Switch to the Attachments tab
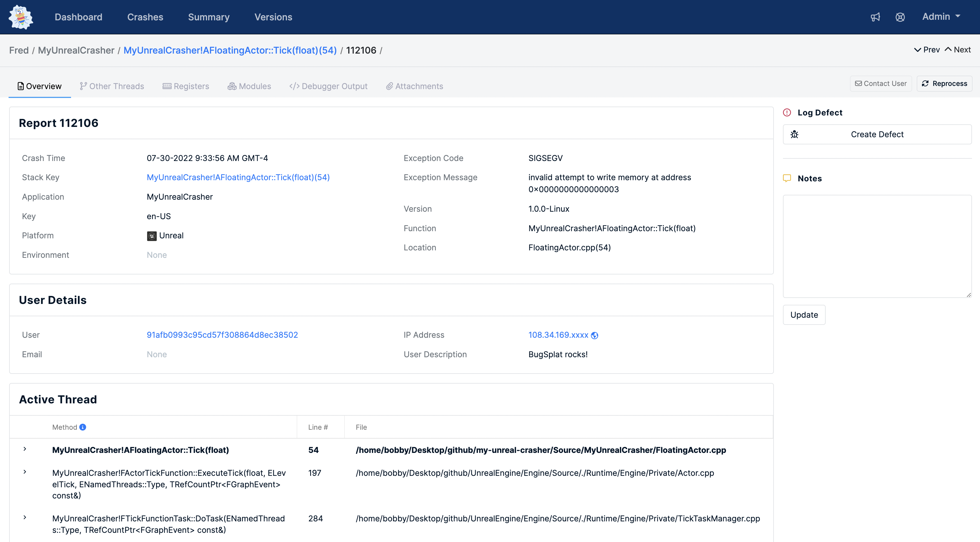The height and width of the screenshot is (542, 980). pyautogui.click(x=414, y=87)
